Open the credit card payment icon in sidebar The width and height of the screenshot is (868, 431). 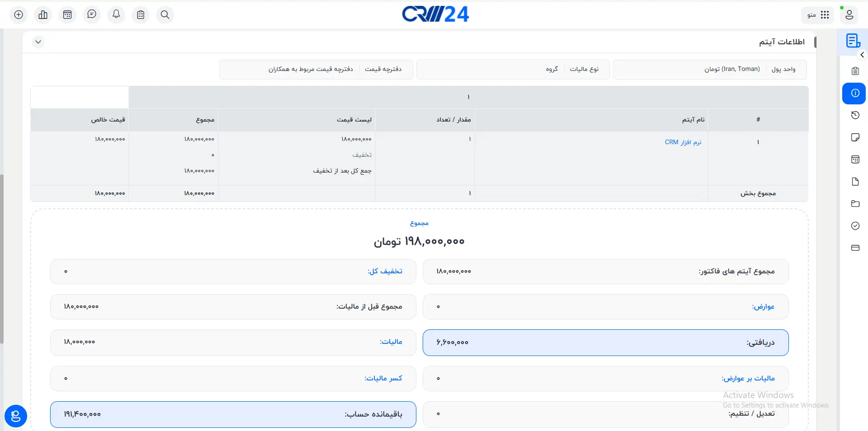pyautogui.click(x=855, y=248)
